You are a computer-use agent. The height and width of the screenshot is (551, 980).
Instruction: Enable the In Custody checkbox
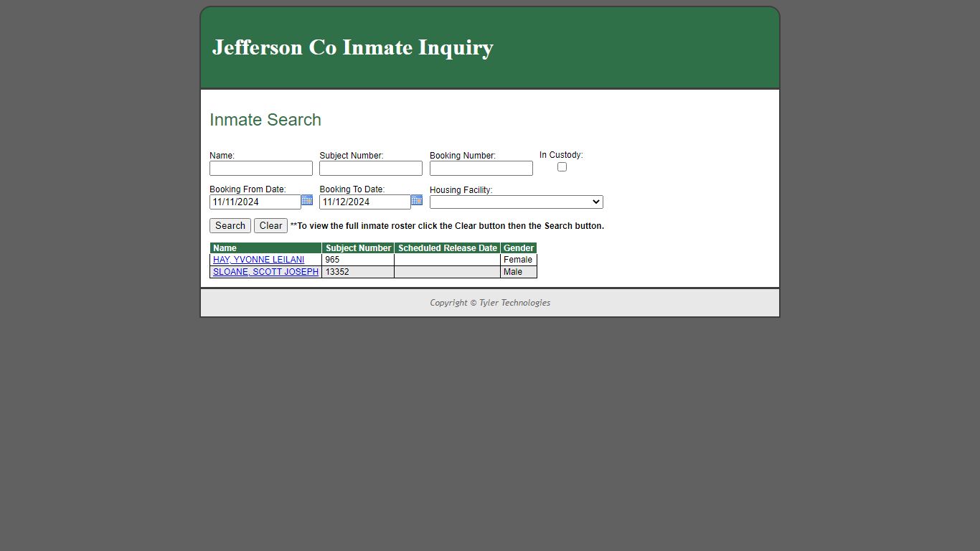[562, 167]
